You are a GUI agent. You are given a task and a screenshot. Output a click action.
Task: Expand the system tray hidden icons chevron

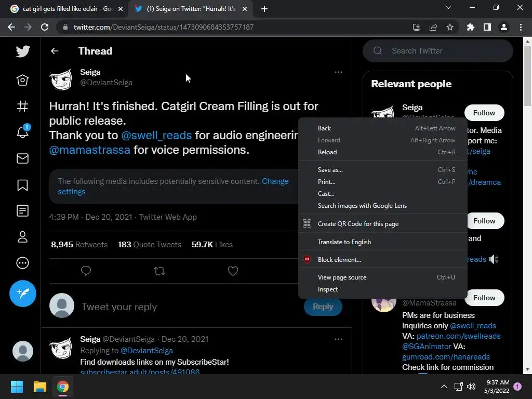(x=444, y=387)
